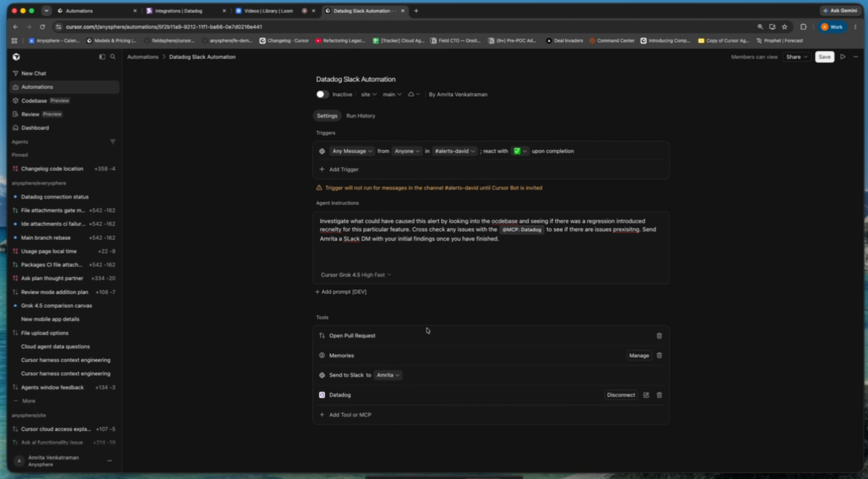Image resolution: width=868 pixels, height=479 pixels.
Task: Delete the Memories tool
Action: point(659,356)
